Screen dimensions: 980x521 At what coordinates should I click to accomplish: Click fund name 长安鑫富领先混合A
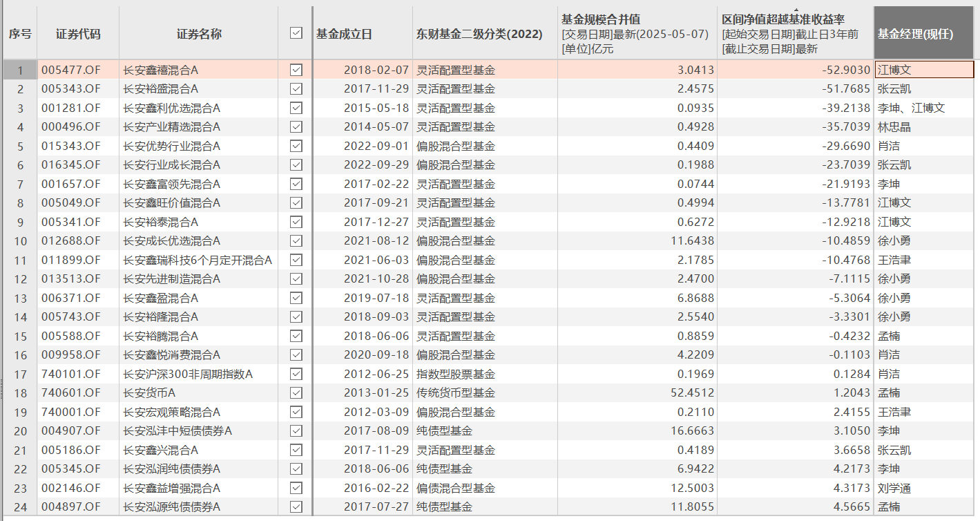click(172, 184)
